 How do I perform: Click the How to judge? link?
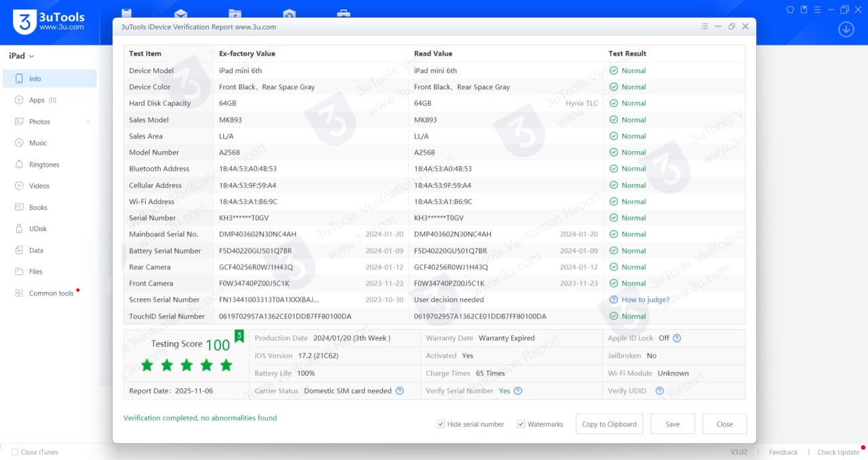point(645,299)
